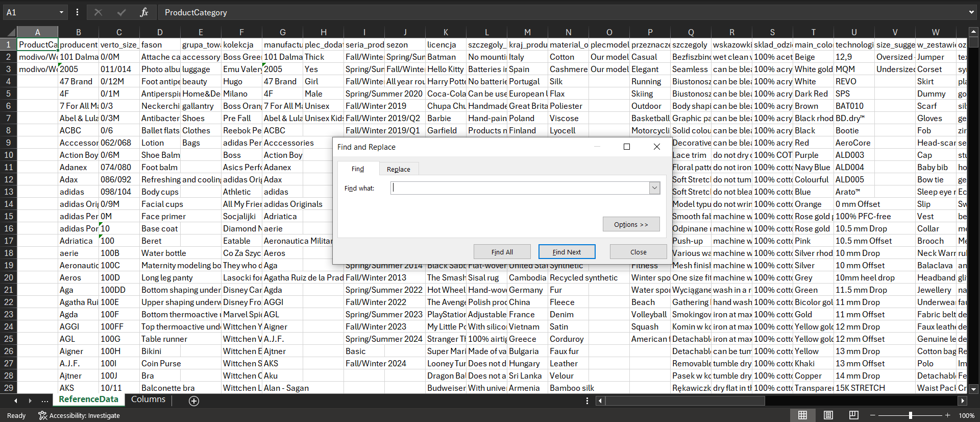Image resolution: width=980 pixels, height=422 pixels.
Task: Expand the formula bar chevron
Action: 971,12
